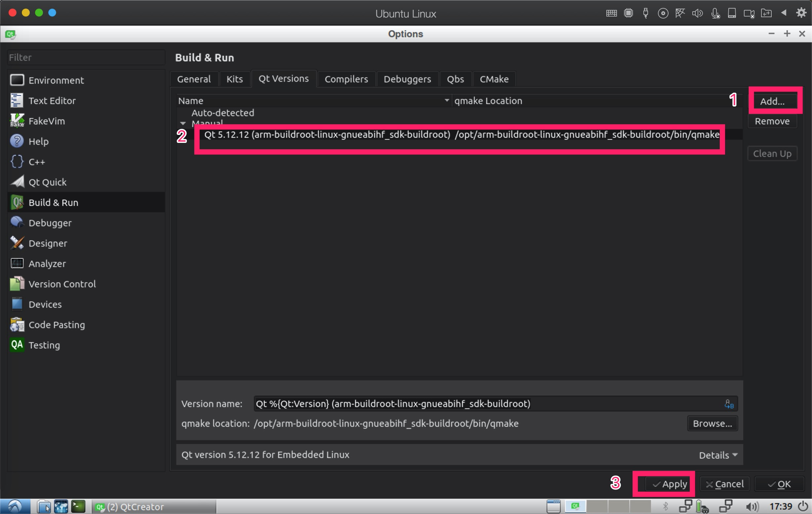The height and width of the screenshot is (514, 812).
Task: Launch the taskbar file manager icon
Action: (x=44, y=507)
